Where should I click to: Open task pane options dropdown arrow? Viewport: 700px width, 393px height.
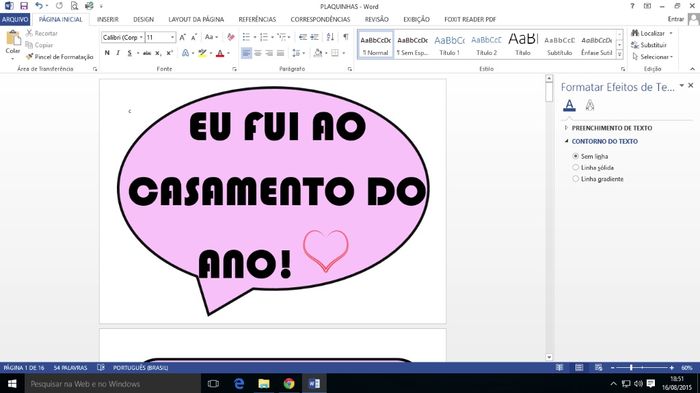[681, 85]
